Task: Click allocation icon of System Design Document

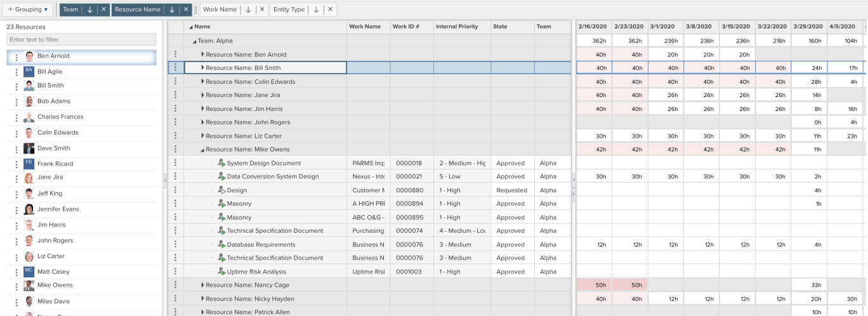Action: click(221, 163)
